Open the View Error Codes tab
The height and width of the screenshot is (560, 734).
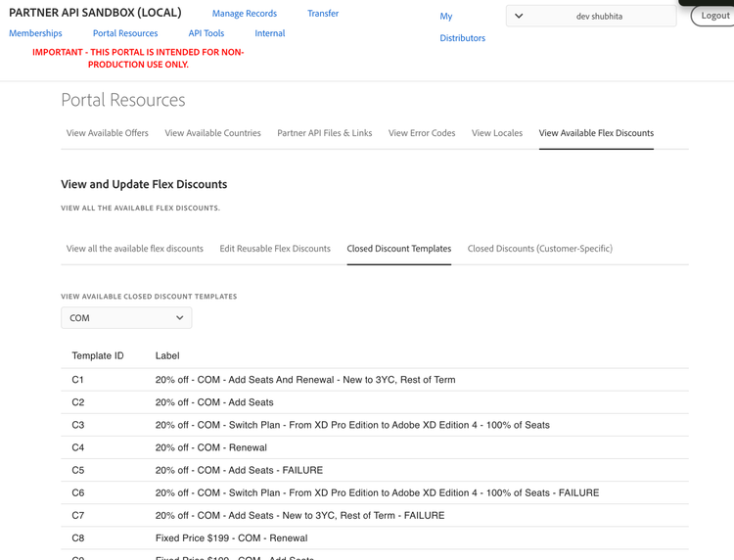(x=422, y=133)
